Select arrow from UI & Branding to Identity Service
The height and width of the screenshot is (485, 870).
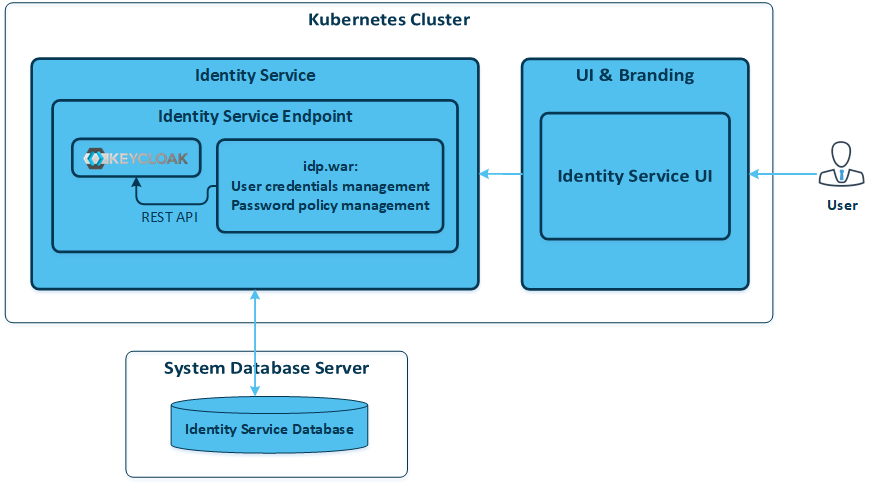tap(500, 175)
